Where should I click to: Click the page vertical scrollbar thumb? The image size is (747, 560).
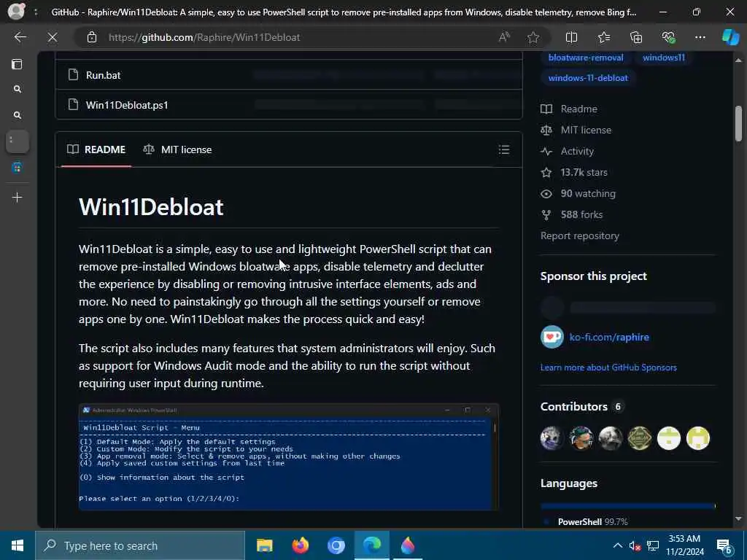click(x=738, y=122)
